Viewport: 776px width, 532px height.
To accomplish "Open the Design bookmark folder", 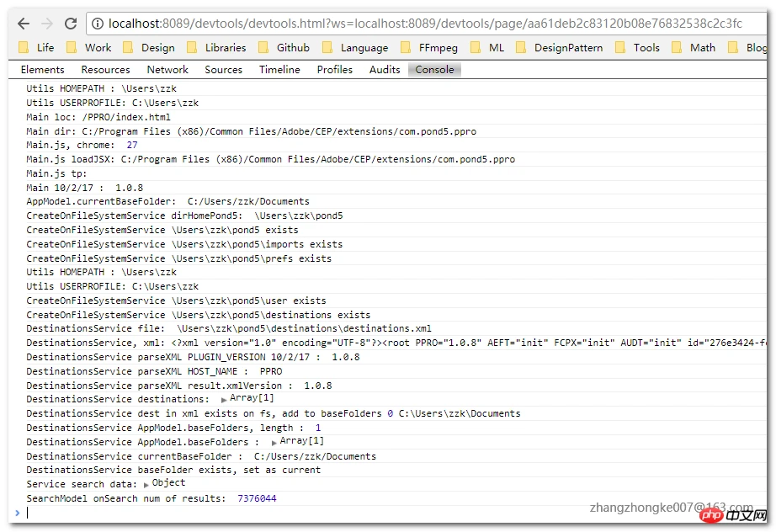I will pos(149,47).
